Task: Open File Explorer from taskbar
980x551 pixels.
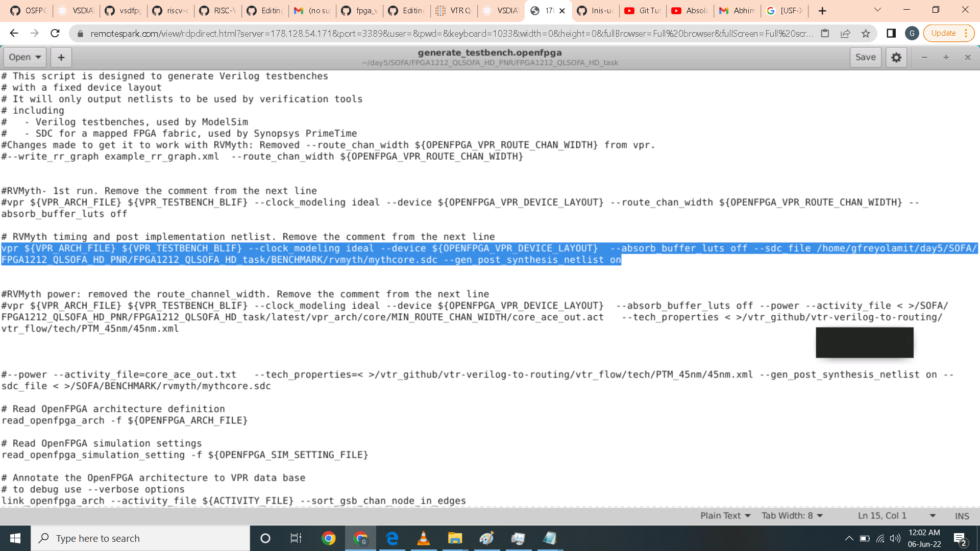Action: (x=455, y=538)
